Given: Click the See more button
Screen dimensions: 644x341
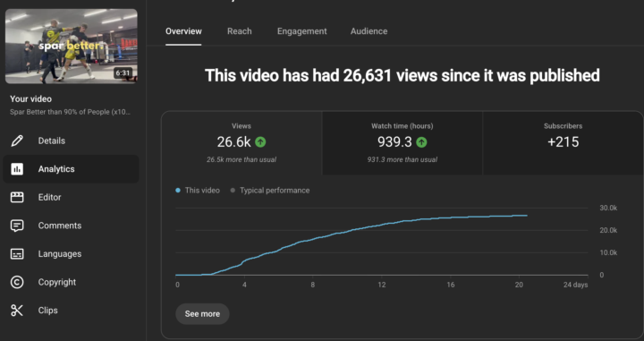Looking at the screenshot, I should click(202, 314).
